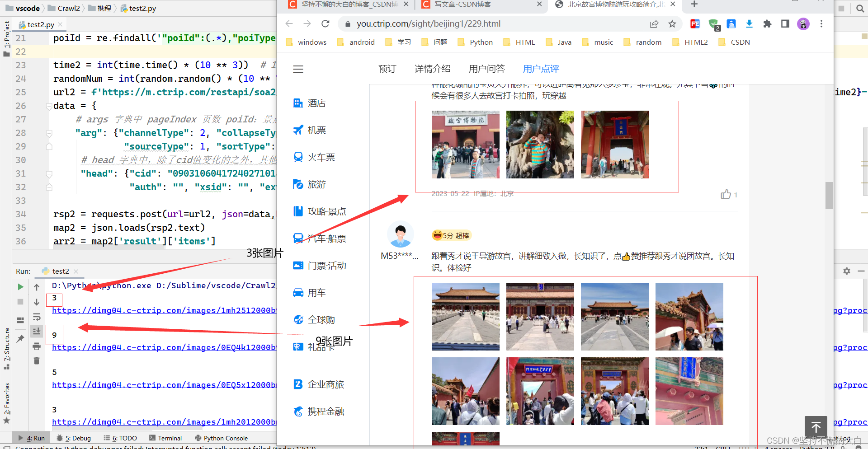Screen dimensions: 868x449
Task: Pin the Run tab
Action: [20, 338]
